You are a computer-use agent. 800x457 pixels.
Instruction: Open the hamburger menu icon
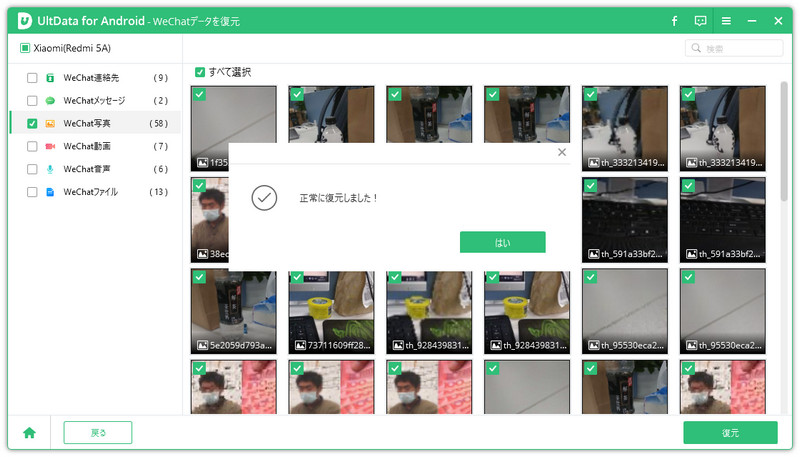[x=726, y=21]
